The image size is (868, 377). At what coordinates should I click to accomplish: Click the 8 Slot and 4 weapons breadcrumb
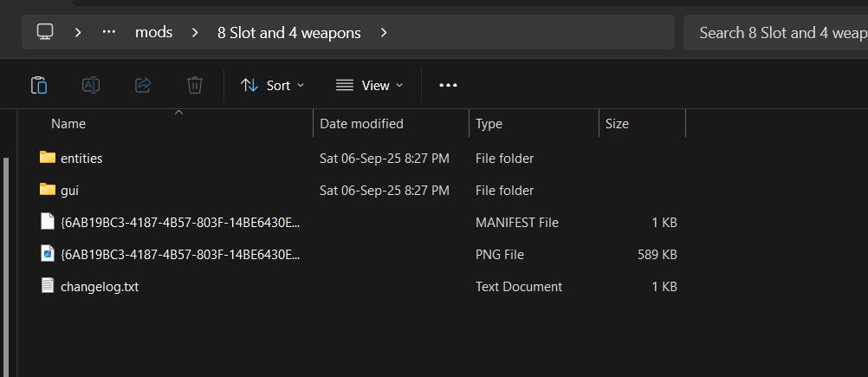[289, 33]
